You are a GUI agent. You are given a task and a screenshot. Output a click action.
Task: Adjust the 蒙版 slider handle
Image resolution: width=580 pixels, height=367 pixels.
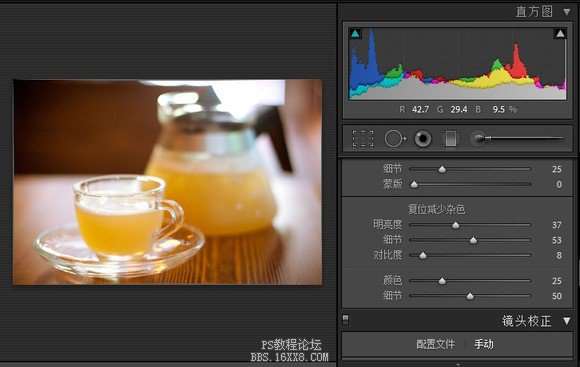click(x=414, y=184)
